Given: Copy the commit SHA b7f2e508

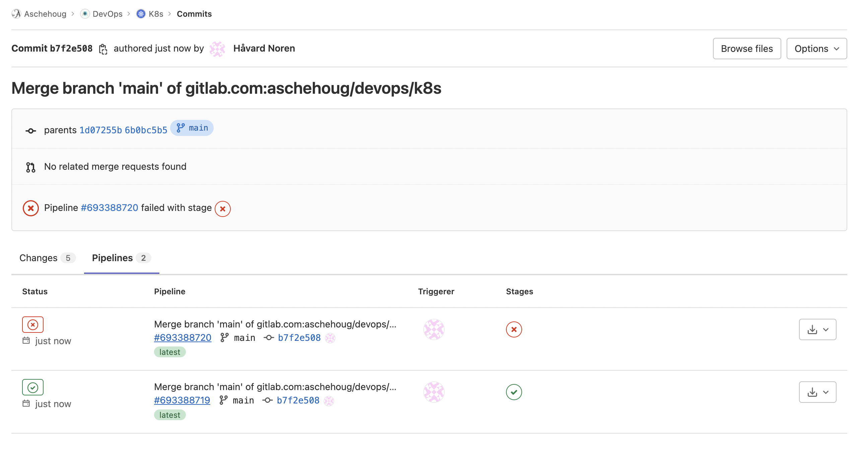Looking at the screenshot, I should point(103,49).
